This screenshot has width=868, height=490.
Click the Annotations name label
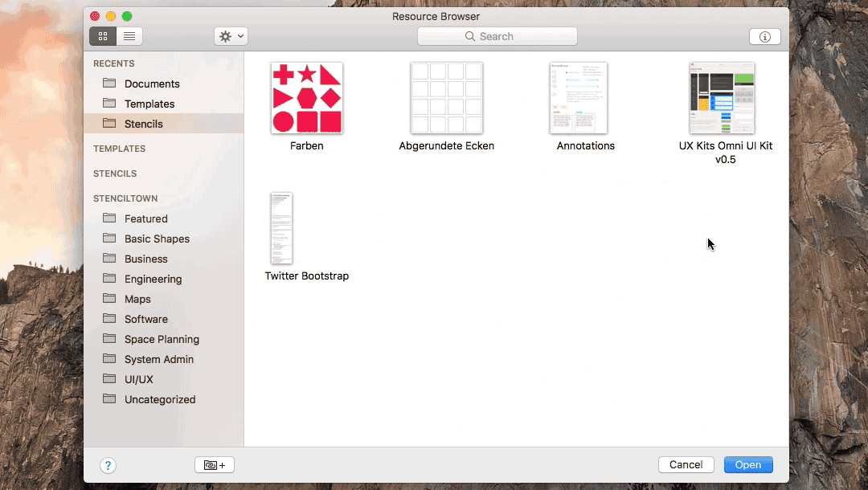[x=586, y=146]
